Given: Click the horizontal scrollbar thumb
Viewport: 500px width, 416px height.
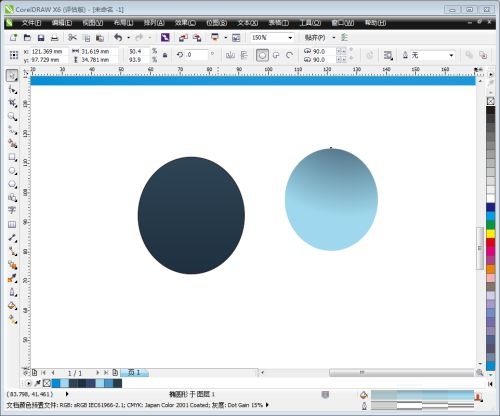Looking at the screenshot, I should [401, 372].
